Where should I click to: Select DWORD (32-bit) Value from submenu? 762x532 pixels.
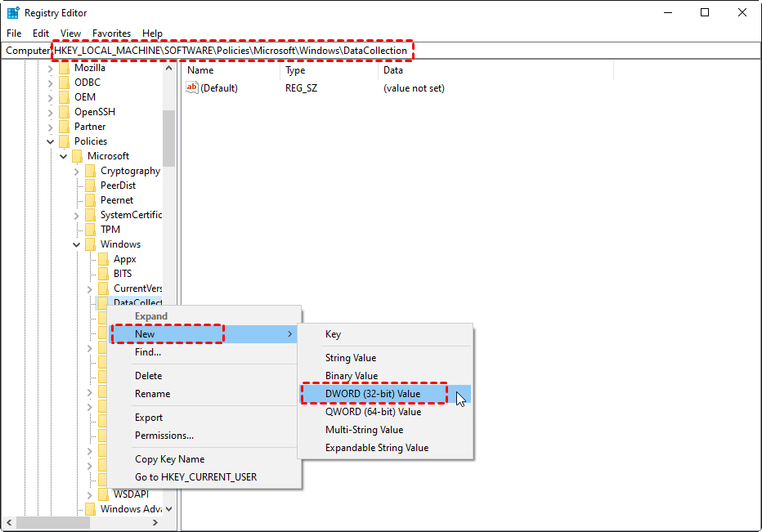tap(373, 393)
